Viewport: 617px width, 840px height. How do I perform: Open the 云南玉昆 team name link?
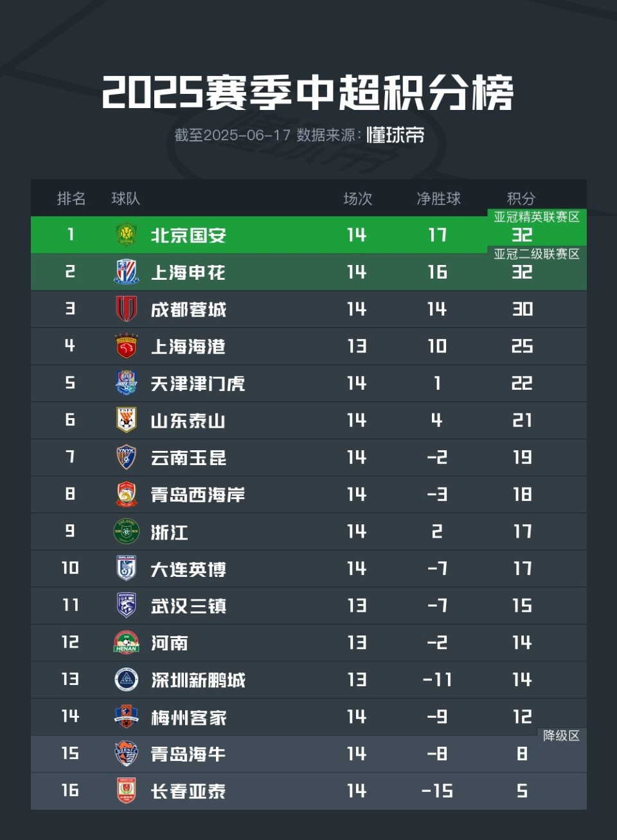click(188, 458)
